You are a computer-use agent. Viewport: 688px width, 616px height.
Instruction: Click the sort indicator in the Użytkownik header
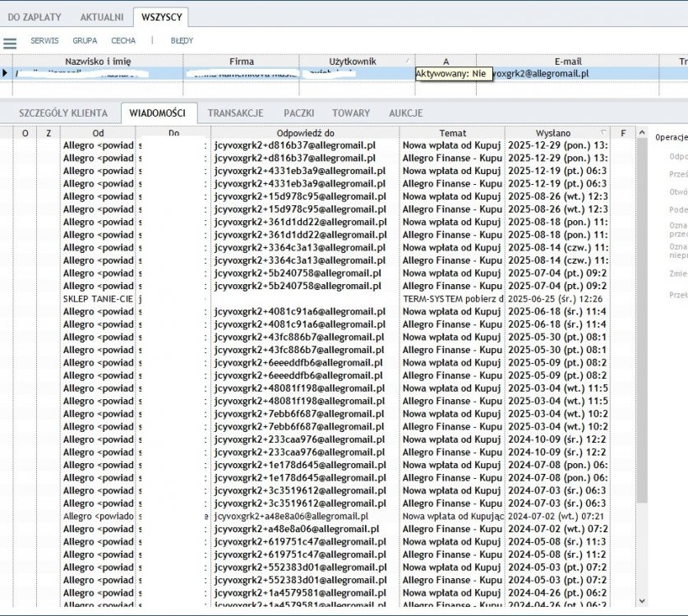coord(408,62)
